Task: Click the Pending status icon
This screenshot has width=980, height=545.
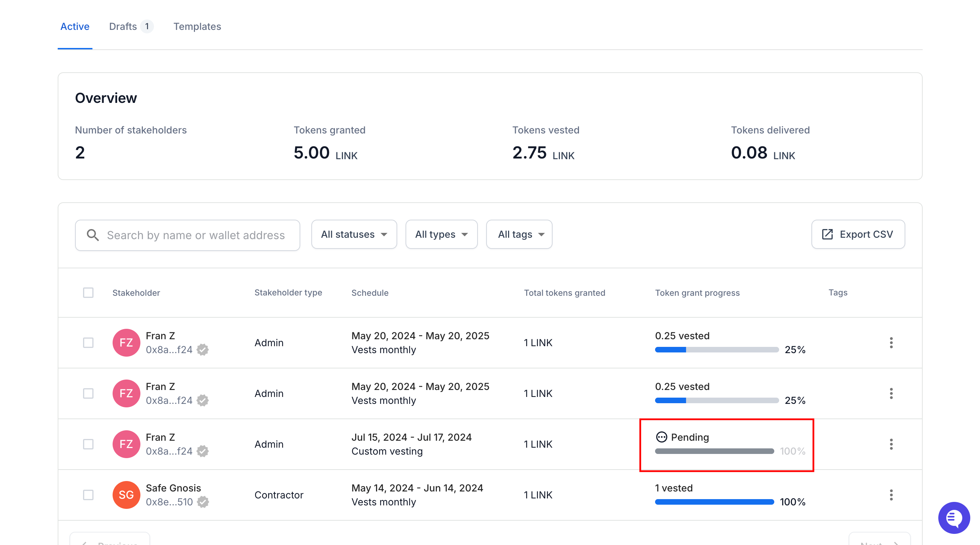Action: click(661, 437)
